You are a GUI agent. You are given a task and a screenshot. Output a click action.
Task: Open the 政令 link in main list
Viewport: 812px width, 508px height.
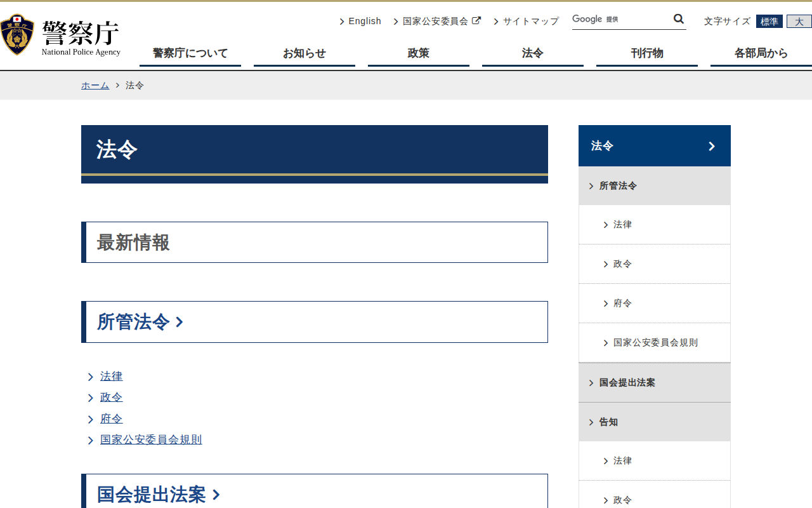pyautogui.click(x=111, y=398)
